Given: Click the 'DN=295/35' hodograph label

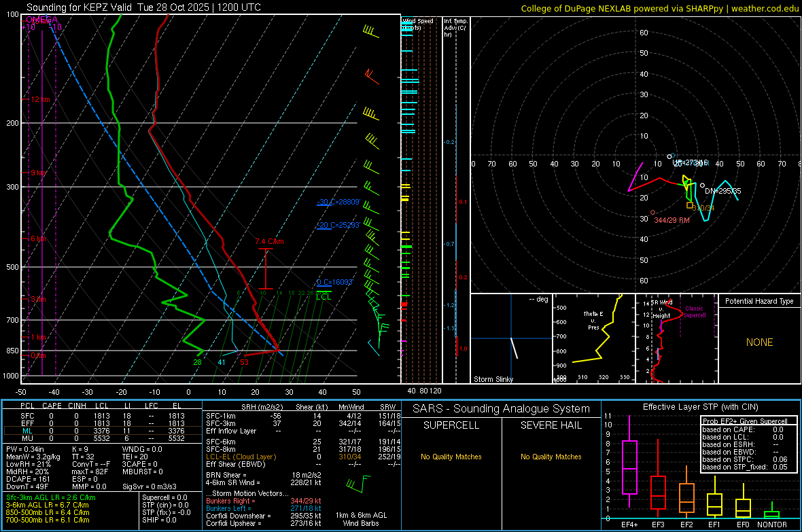Looking at the screenshot, I should pos(722,191).
